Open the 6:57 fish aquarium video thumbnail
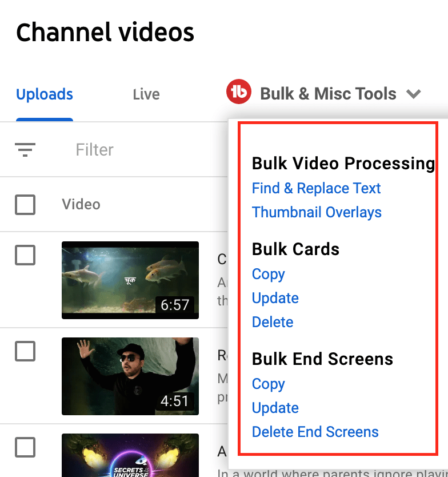Viewport: 448px width, 477px height. (x=130, y=280)
